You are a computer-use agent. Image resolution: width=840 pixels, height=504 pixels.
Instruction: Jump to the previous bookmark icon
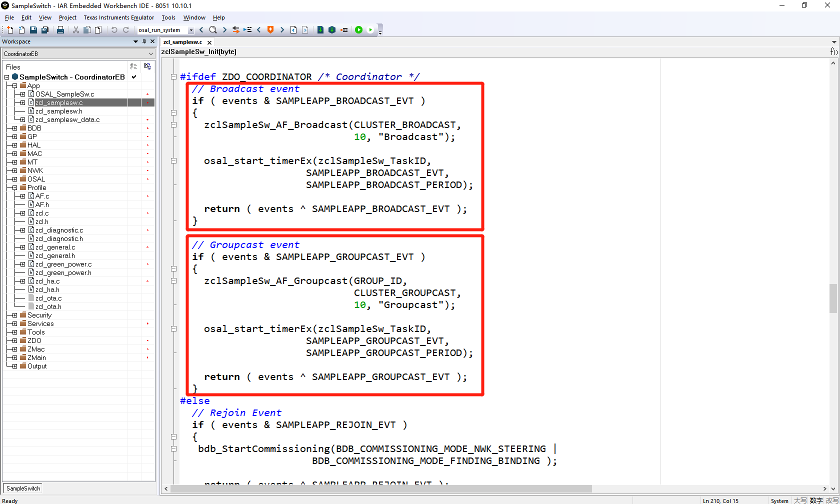click(x=259, y=30)
